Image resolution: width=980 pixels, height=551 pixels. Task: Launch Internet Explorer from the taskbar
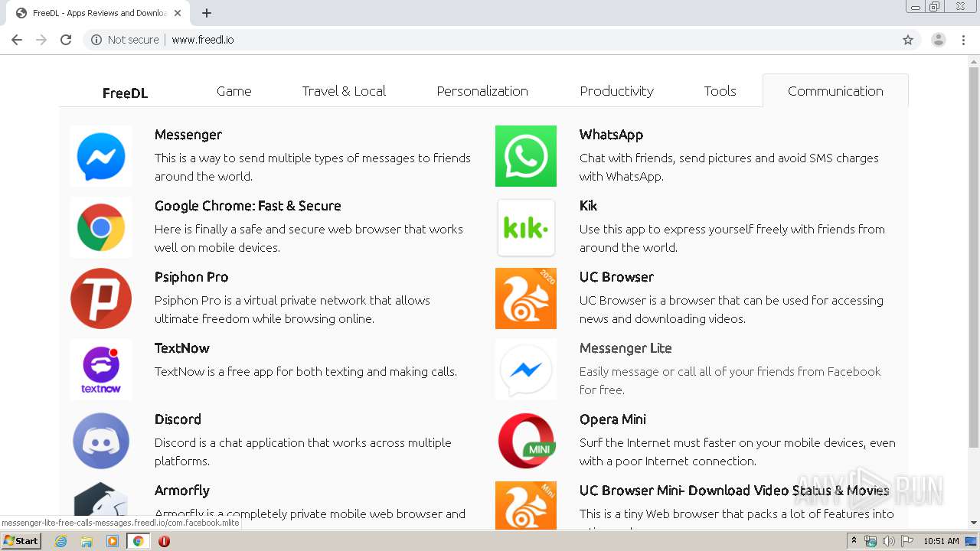[x=60, y=541]
